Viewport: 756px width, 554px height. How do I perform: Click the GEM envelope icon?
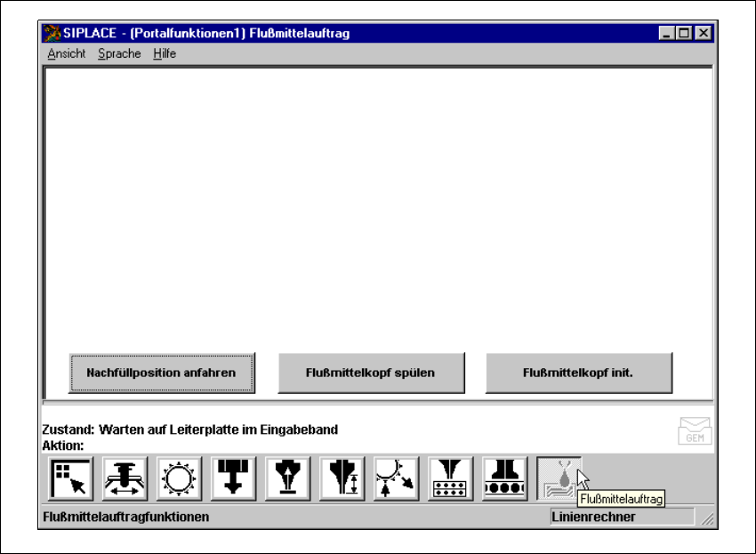click(x=695, y=430)
